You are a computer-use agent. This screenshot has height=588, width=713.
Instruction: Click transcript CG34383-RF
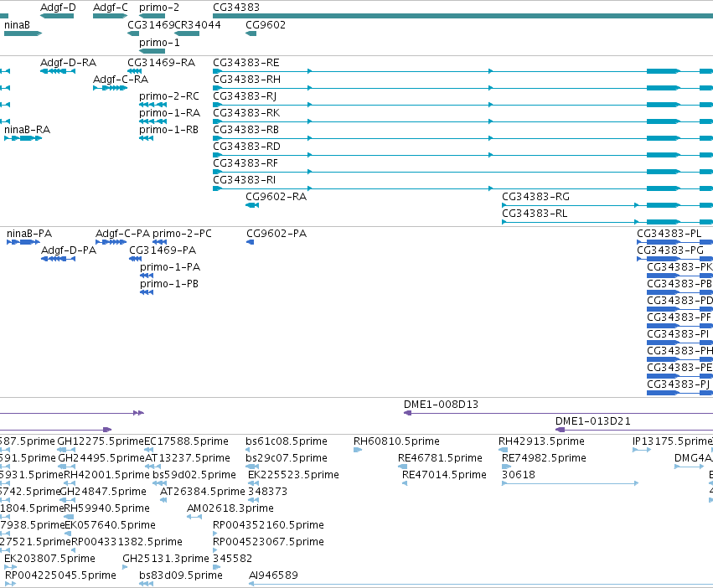(x=245, y=163)
